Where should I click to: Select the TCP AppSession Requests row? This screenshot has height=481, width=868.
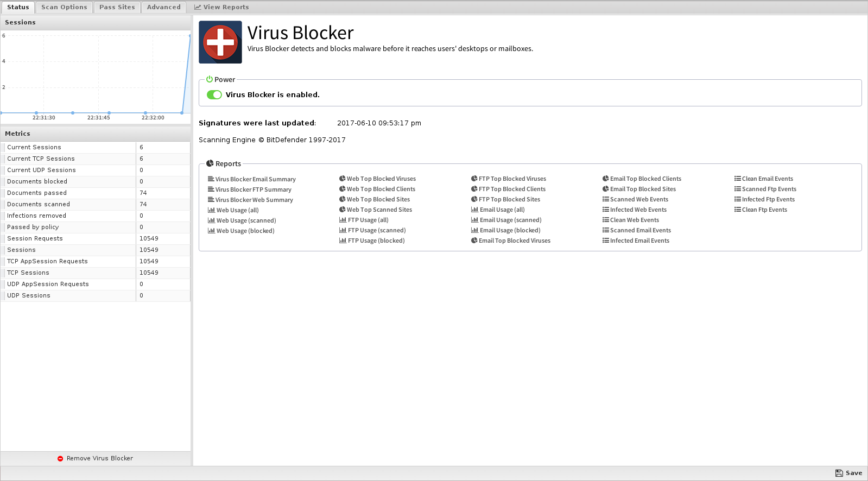click(96, 261)
